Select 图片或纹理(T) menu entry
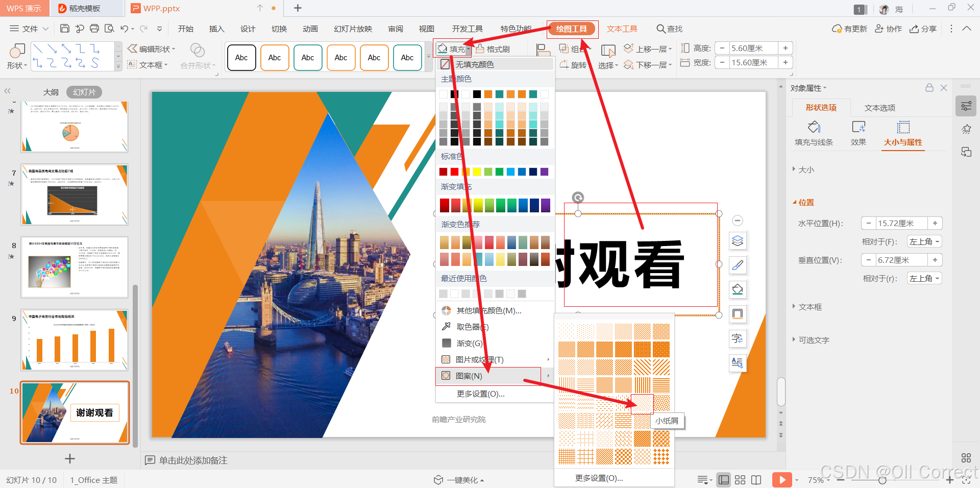 coord(495,359)
